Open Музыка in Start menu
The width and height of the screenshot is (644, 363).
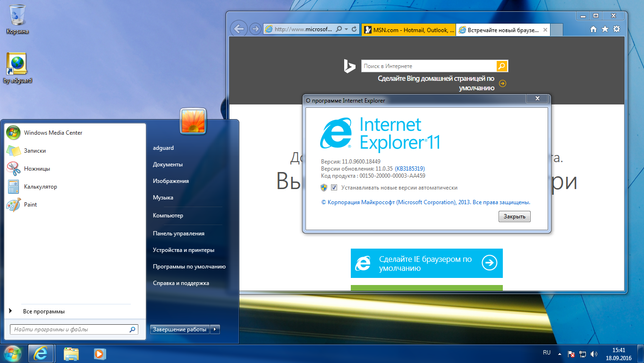pos(163,198)
